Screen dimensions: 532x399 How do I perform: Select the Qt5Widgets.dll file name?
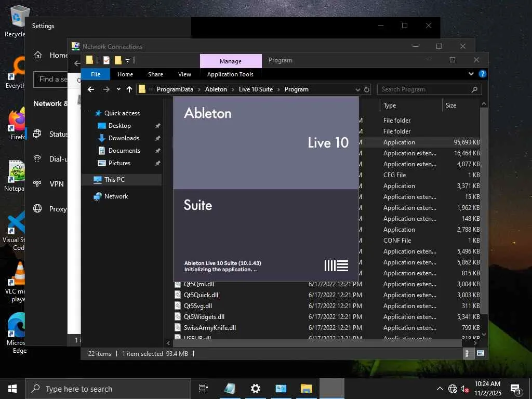[x=204, y=316]
